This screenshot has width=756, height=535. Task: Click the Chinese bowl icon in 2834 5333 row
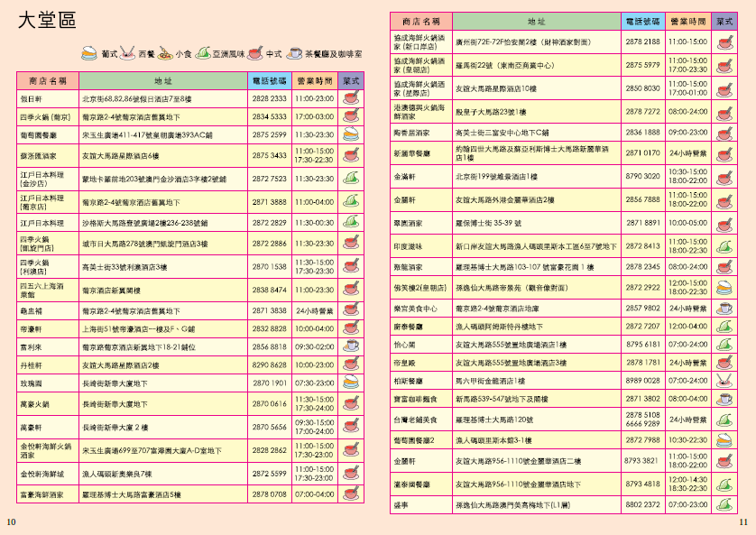tap(351, 116)
